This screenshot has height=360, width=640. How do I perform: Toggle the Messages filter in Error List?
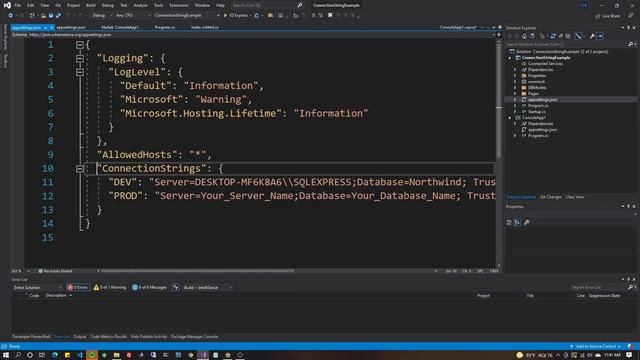[x=149, y=287]
